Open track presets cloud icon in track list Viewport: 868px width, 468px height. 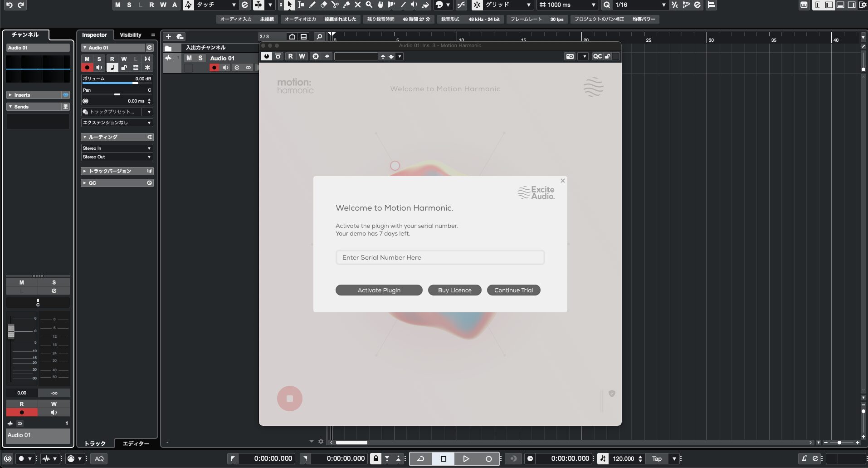pyautogui.click(x=180, y=37)
